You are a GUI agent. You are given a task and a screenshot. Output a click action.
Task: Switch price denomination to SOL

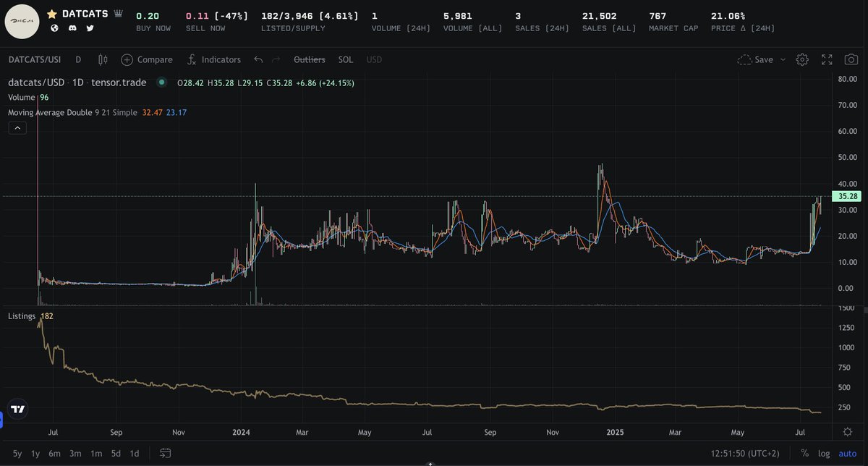point(346,59)
